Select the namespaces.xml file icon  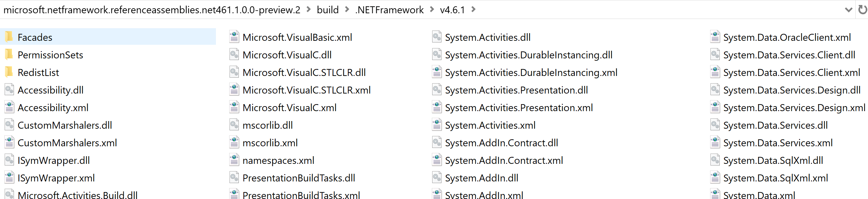point(234,160)
